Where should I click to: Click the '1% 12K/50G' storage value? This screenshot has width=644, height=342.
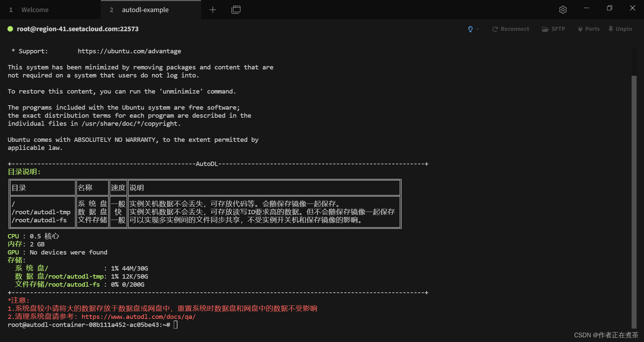129,277
